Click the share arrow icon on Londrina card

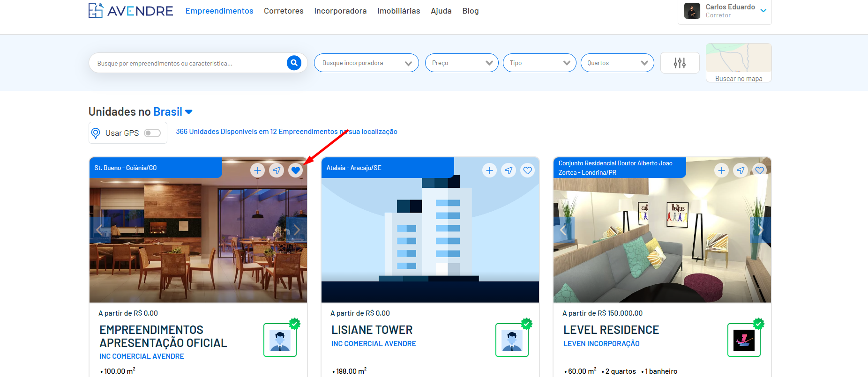click(741, 170)
